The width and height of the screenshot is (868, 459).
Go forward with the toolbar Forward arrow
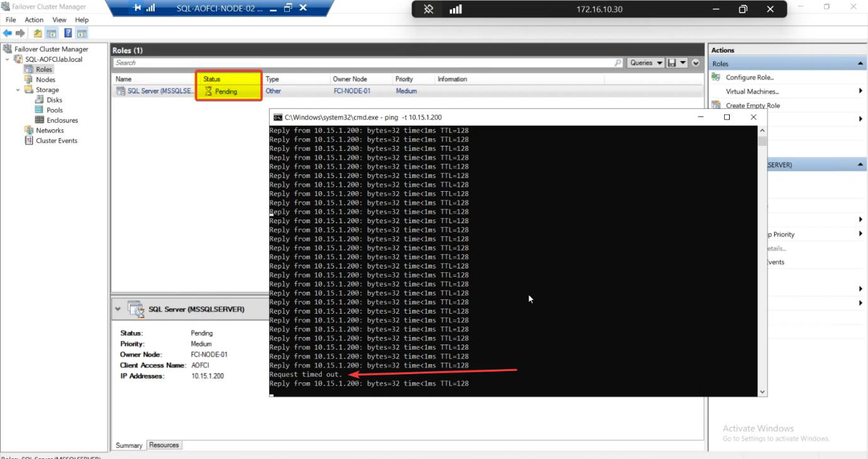click(21, 33)
